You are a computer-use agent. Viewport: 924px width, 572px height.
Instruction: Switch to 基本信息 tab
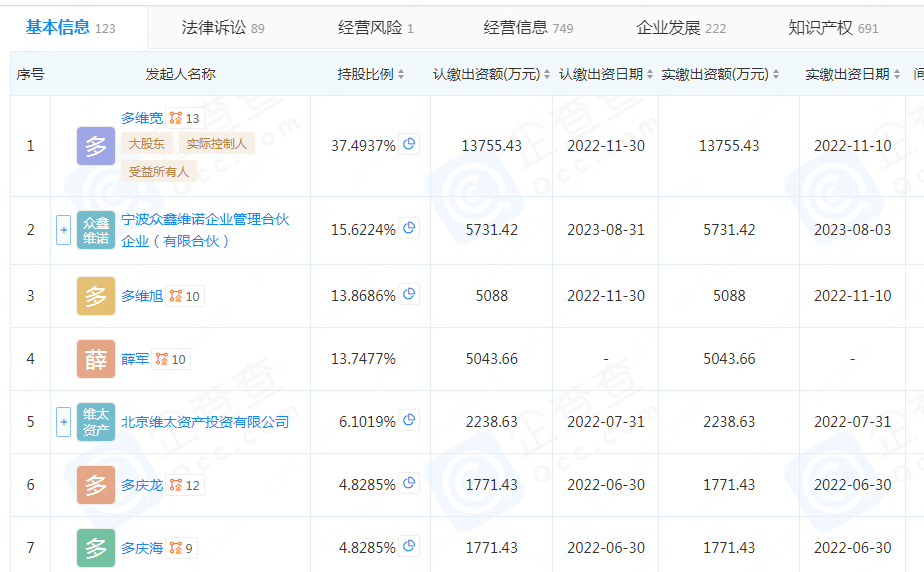pos(71,28)
